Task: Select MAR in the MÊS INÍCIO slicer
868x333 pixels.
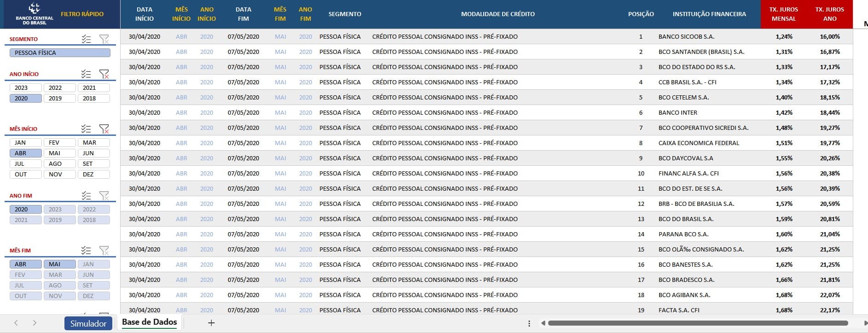Action: click(94, 142)
